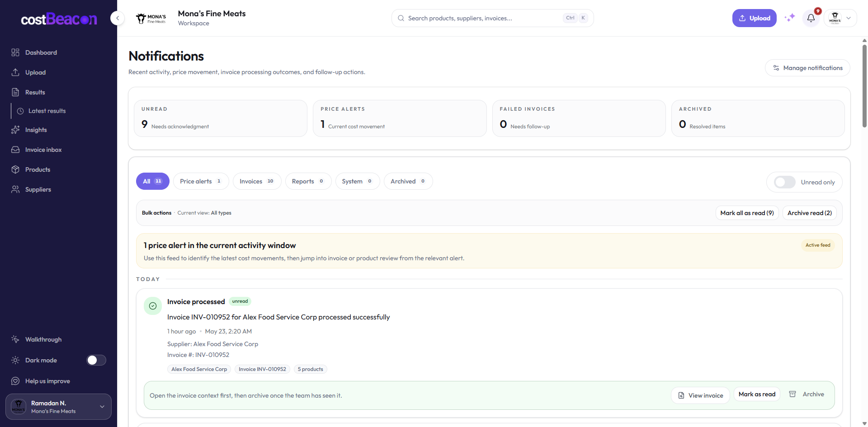The image size is (868, 427).
Task: Click the Ctrl K shortcut hint
Action: [576, 18]
